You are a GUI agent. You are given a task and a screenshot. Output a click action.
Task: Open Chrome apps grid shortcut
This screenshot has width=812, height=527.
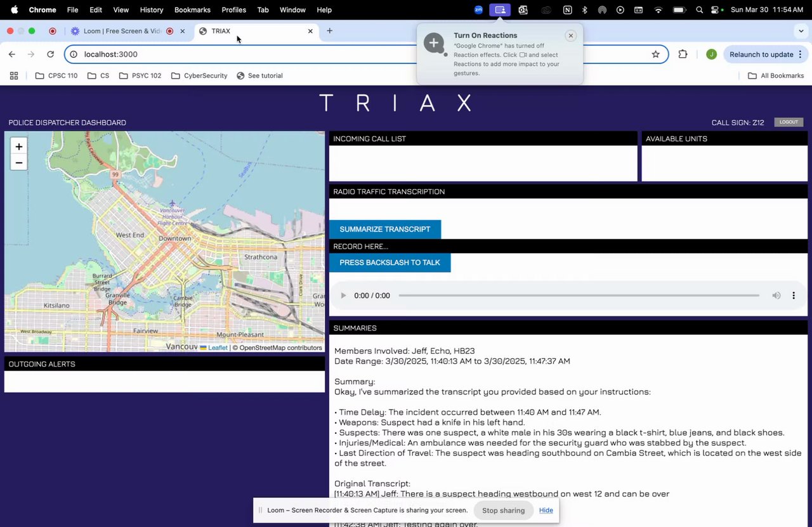tap(14, 75)
